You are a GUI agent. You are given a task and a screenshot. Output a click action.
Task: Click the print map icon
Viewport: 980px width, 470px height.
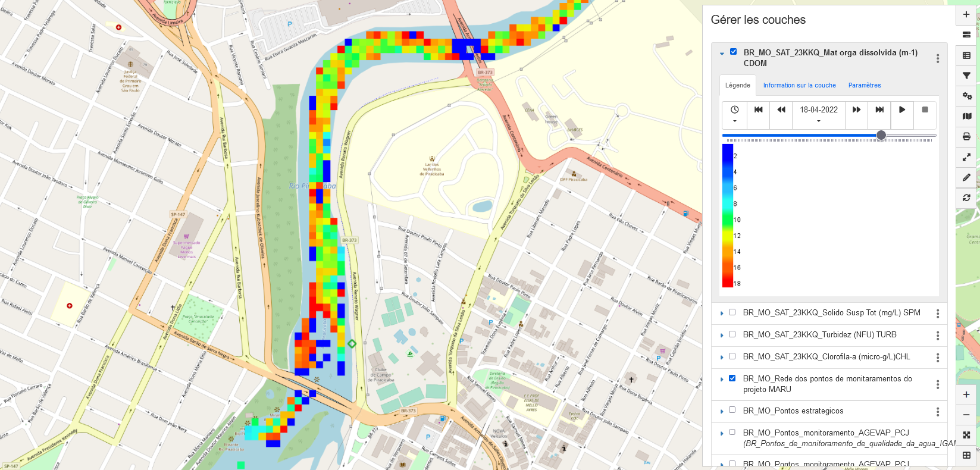tap(966, 136)
